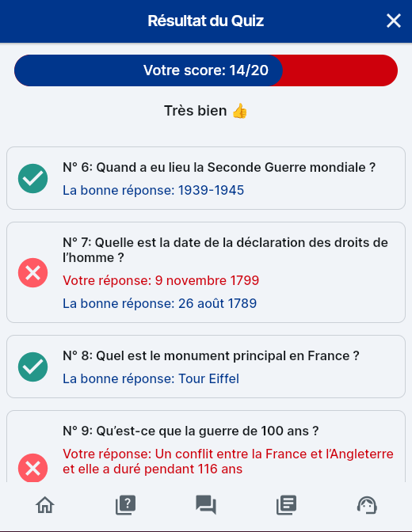Select question N° 9 about guerre de 100 ans

click(191, 431)
